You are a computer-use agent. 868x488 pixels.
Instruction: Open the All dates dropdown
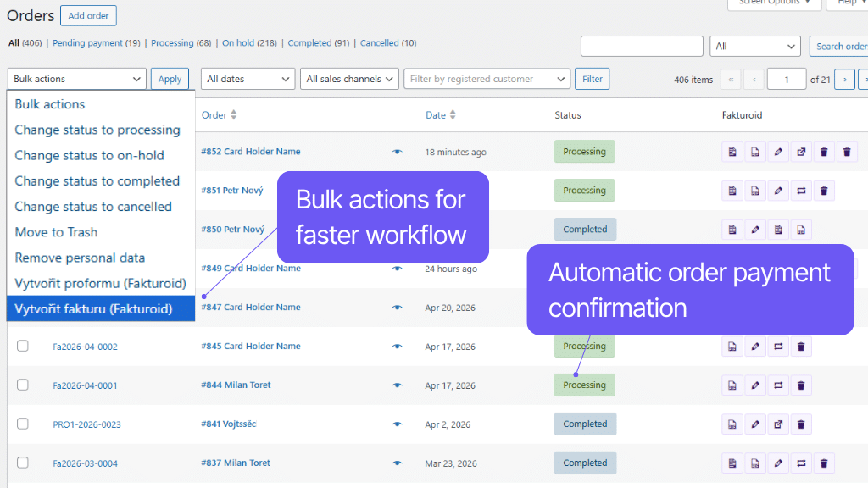(x=248, y=79)
